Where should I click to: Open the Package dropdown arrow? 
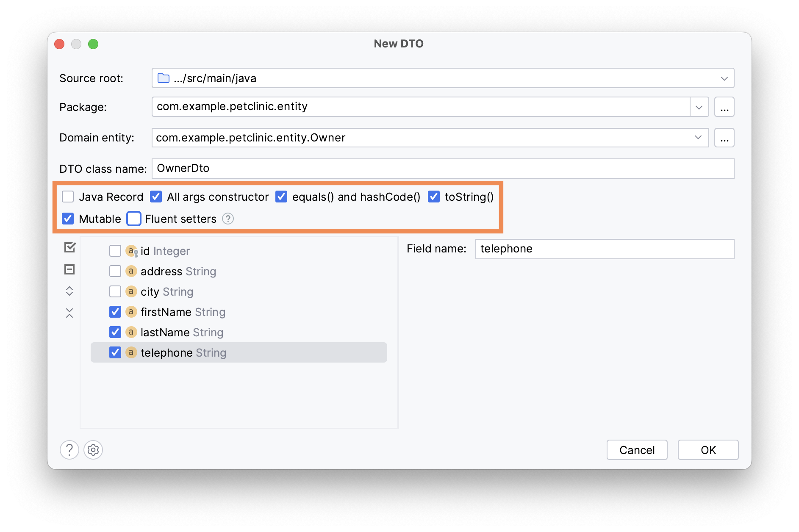699,107
